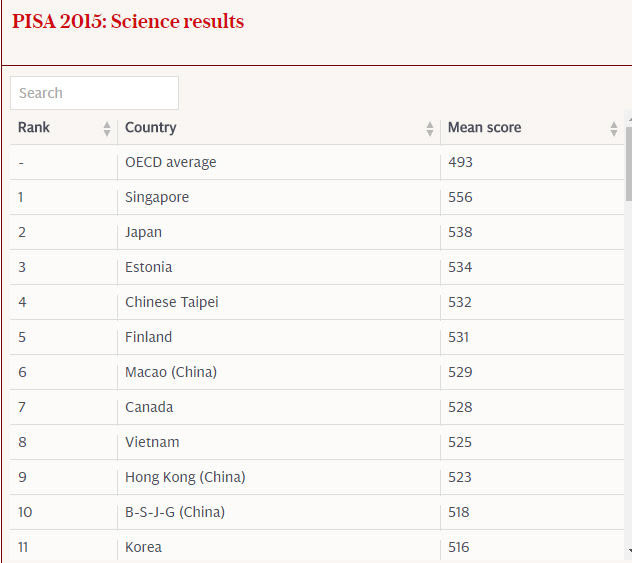632x563 pixels.
Task: Click the PISA 2015 Science results title
Action: tap(128, 21)
